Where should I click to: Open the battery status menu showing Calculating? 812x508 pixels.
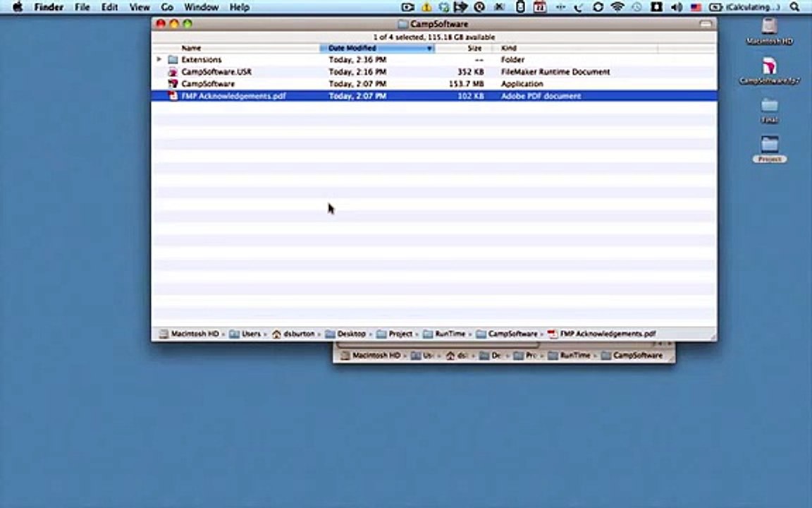[x=744, y=7]
